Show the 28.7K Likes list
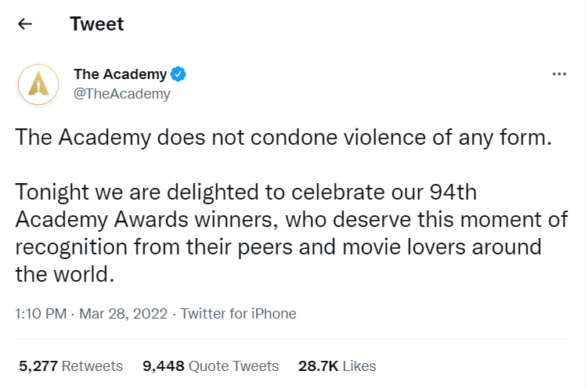 point(337,366)
